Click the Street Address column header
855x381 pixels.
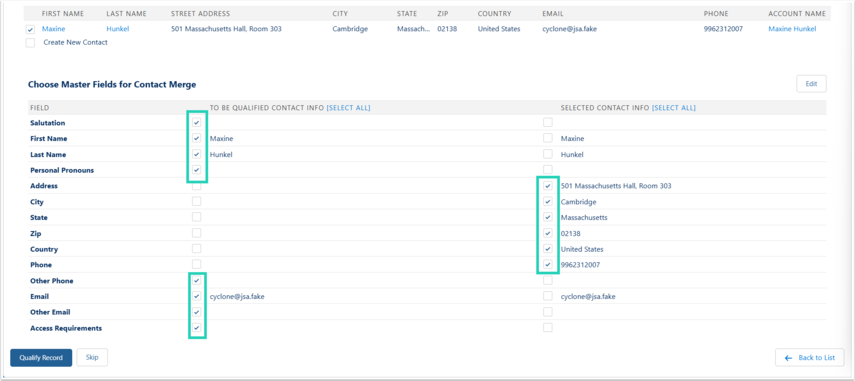pos(201,14)
